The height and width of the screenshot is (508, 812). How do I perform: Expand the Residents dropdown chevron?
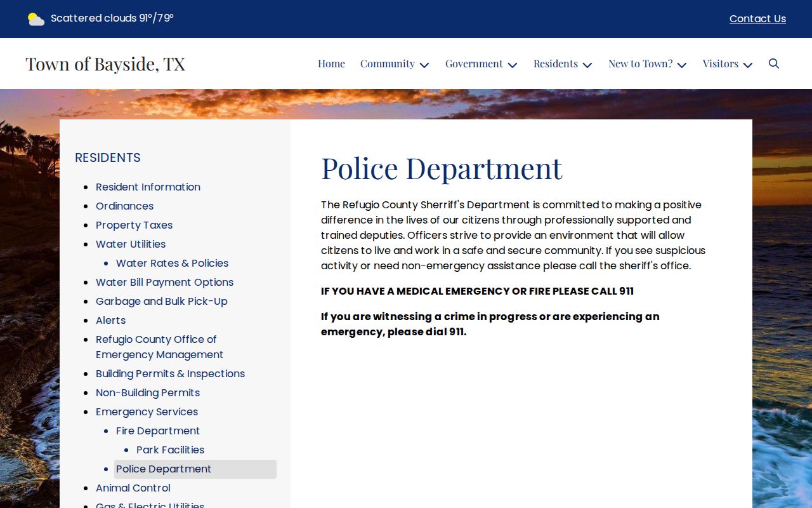coord(587,65)
